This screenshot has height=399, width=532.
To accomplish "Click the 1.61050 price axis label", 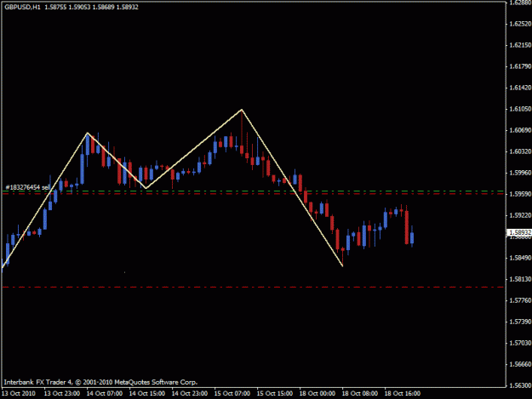I will (x=520, y=109).
